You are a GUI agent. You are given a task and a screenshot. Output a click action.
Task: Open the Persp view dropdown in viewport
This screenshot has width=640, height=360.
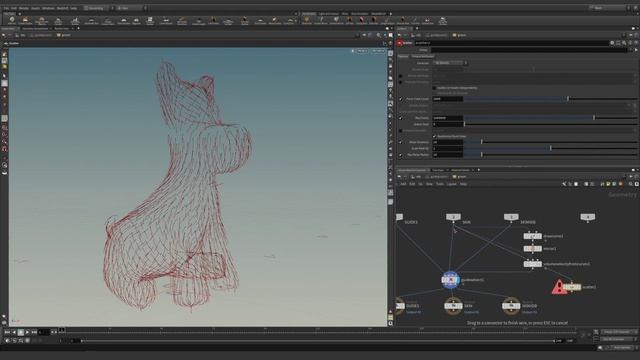tap(362, 51)
